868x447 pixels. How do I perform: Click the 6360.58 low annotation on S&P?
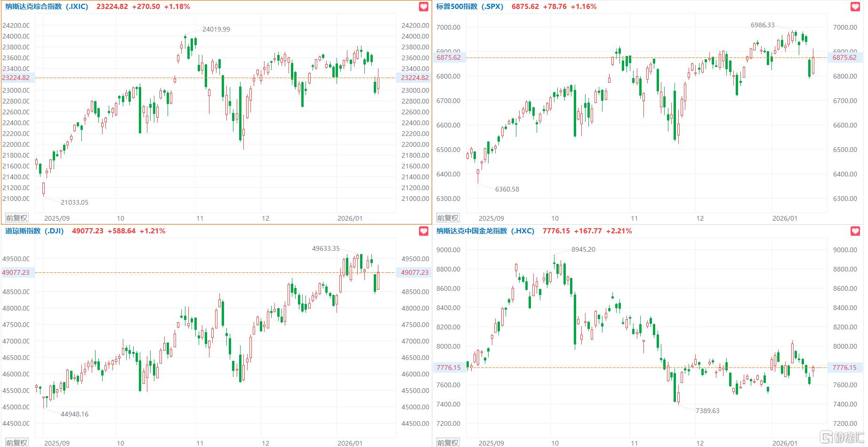507,189
